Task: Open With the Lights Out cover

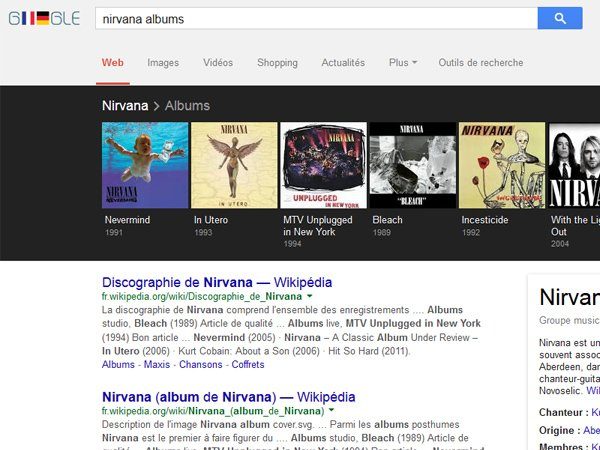Action: tap(574, 165)
